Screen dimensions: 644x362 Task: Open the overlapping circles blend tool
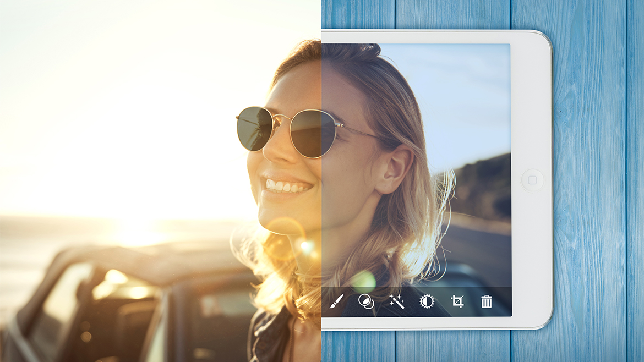366,301
